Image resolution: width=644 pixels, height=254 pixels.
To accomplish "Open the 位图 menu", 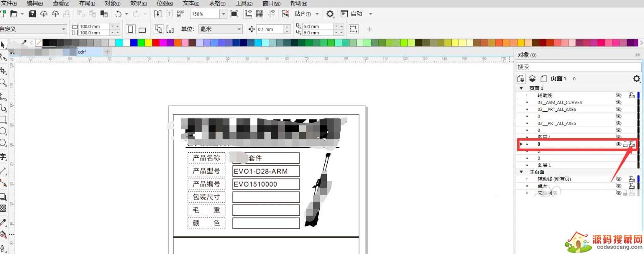I will point(165,3).
